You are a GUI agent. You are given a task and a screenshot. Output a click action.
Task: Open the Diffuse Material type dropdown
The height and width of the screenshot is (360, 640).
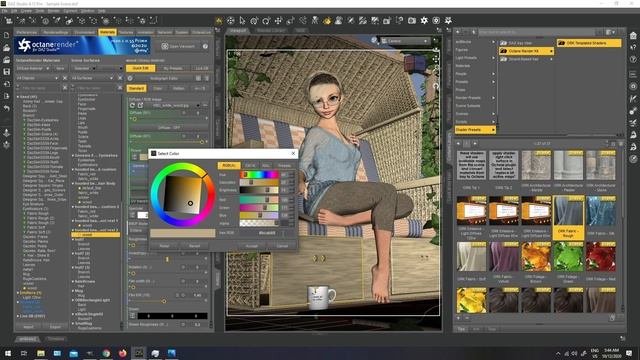pos(33,68)
